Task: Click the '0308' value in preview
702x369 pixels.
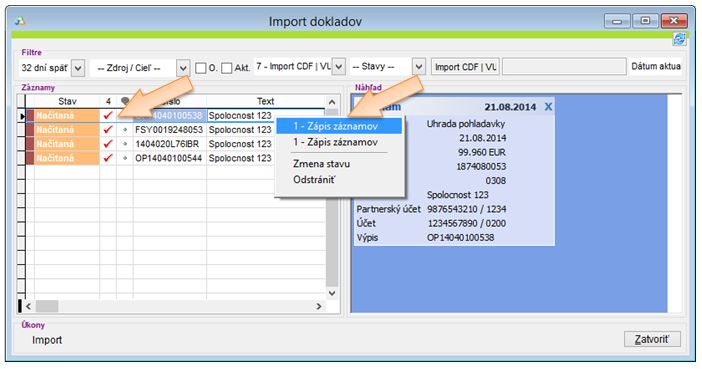Action: click(496, 181)
